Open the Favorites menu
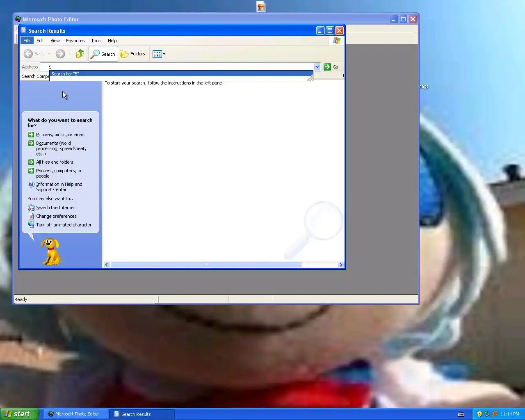The height and width of the screenshot is (420, 525). pos(75,41)
